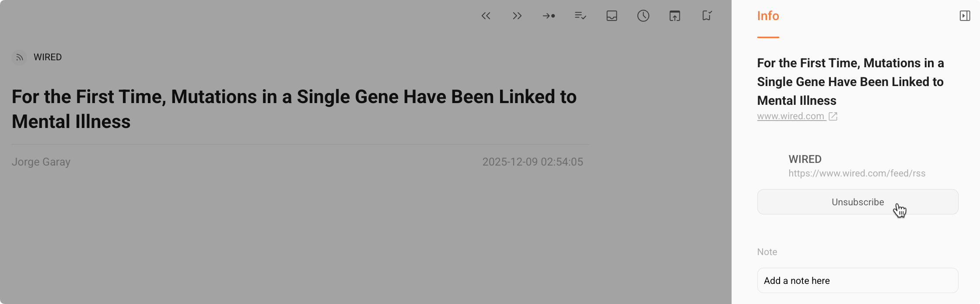Star the current article
This screenshot has width=980, height=304.
pos(706,16)
